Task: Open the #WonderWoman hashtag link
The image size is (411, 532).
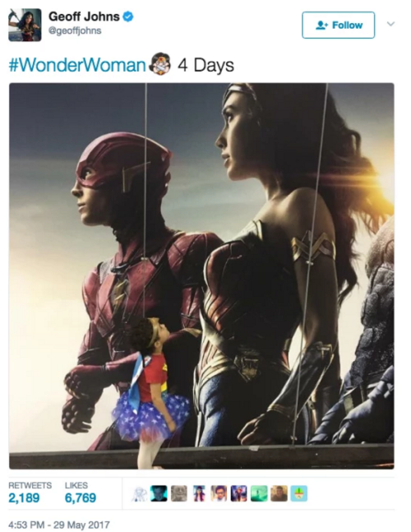Action: point(77,64)
